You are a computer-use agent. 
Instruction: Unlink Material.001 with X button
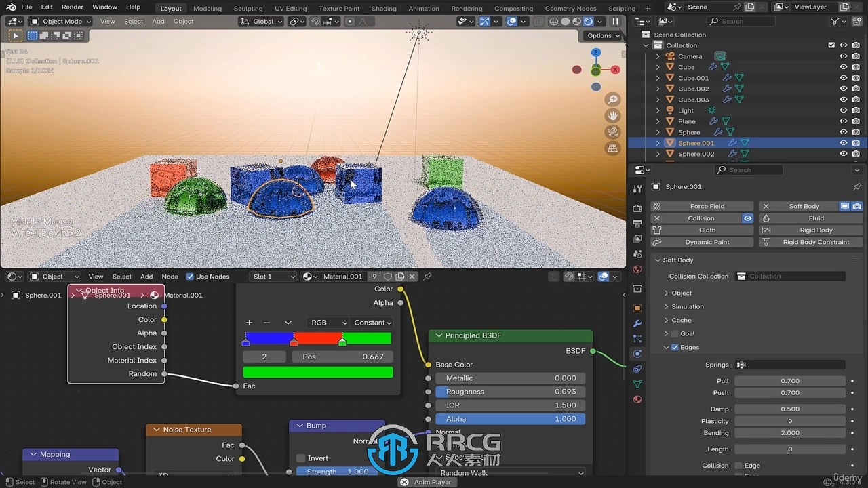412,277
